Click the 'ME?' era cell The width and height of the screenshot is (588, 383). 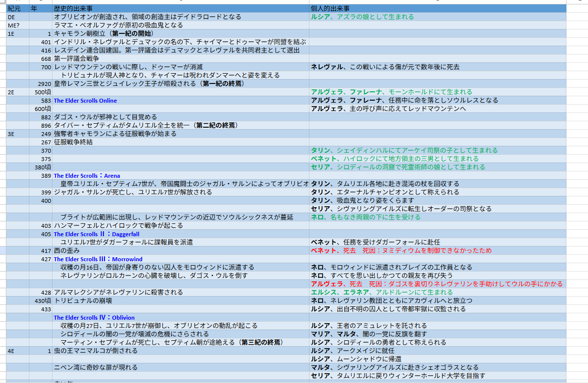[x=14, y=25]
